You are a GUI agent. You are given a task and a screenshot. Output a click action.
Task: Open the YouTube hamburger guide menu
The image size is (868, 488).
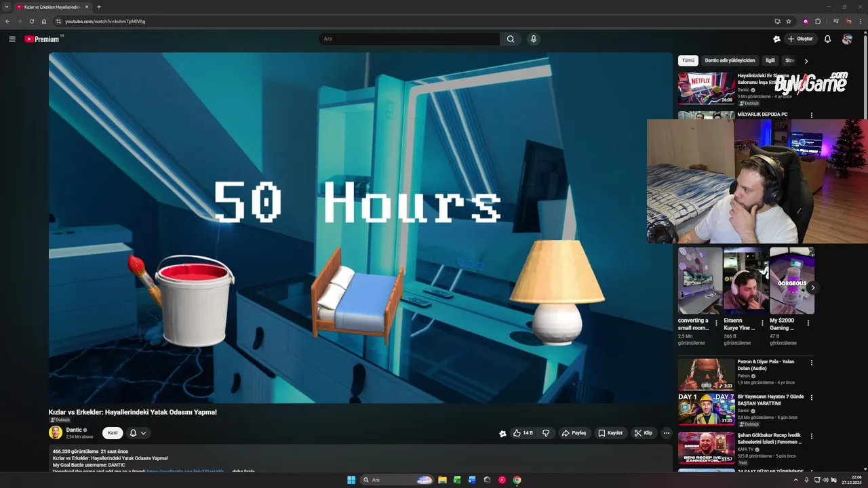[x=12, y=39]
